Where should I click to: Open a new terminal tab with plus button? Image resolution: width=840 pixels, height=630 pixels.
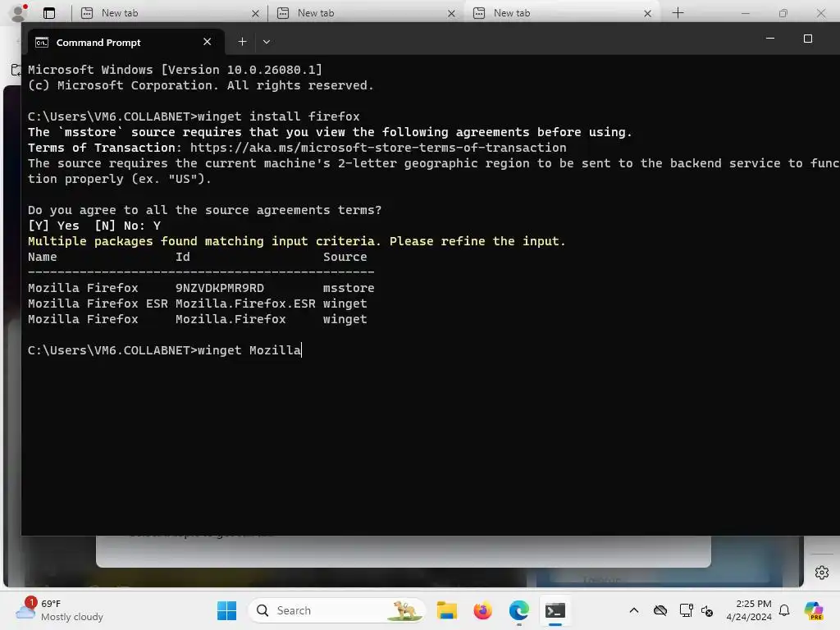click(x=242, y=42)
